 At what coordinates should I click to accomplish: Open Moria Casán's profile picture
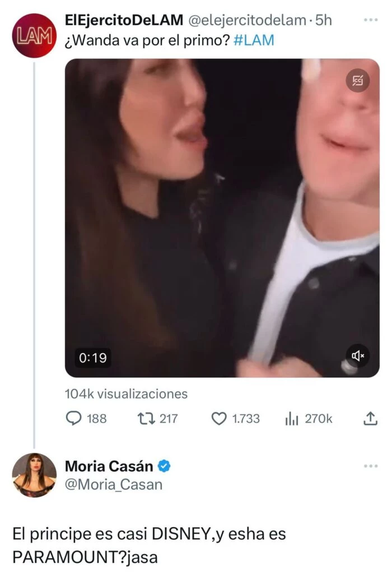34,475
